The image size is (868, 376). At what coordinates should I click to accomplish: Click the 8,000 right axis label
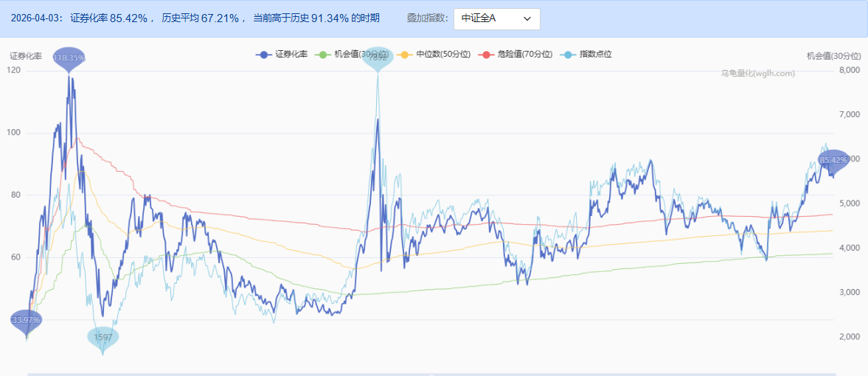850,70
